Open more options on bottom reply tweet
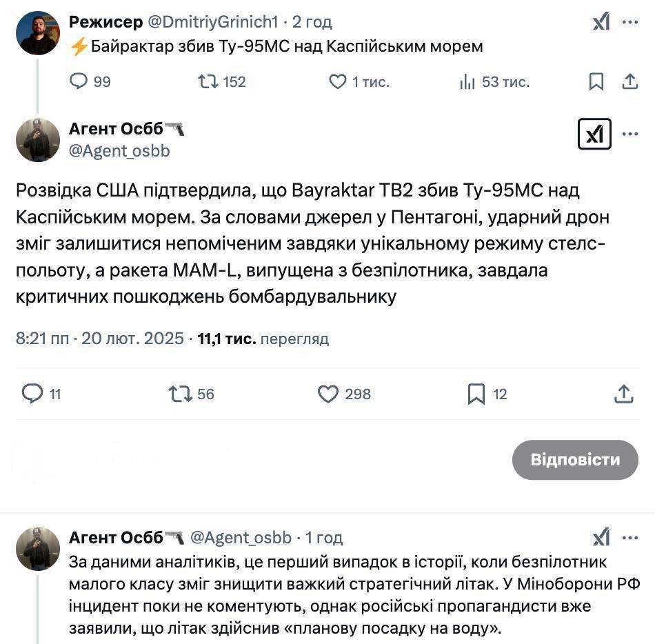The width and height of the screenshot is (655, 644). tap(630, 538)
